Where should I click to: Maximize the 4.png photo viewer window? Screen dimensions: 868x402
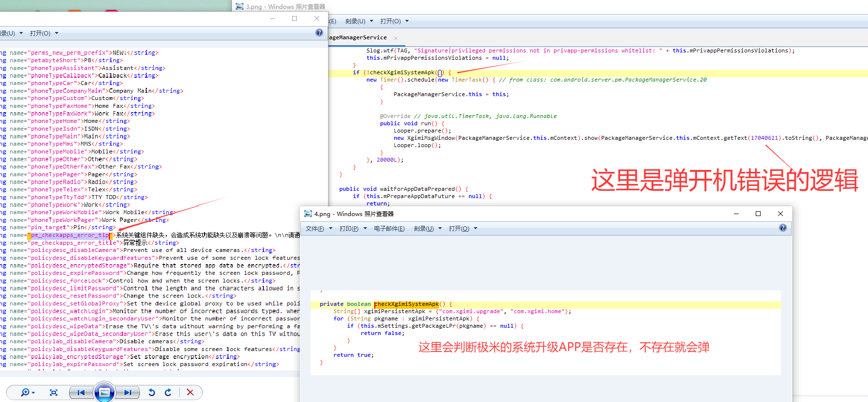(x=758, y=214)
